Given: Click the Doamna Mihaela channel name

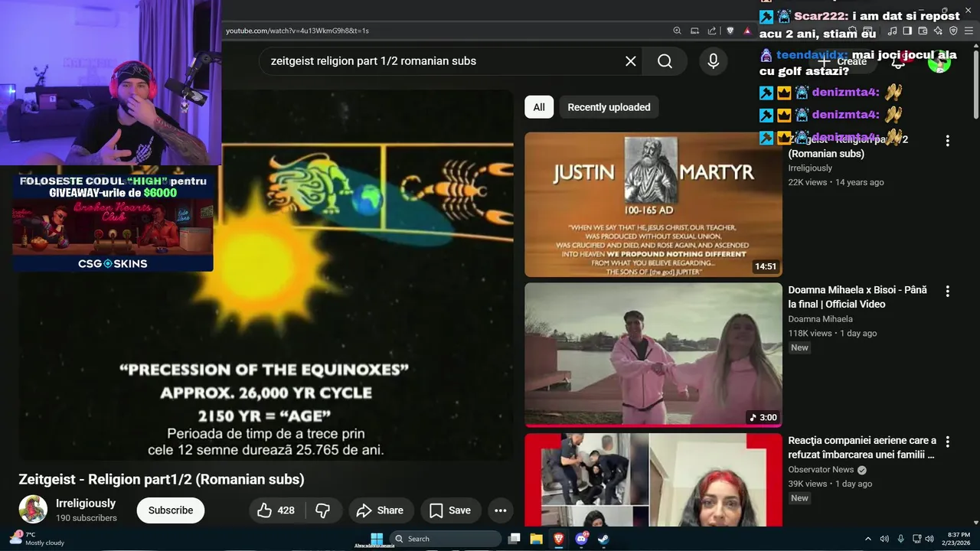Looking at the screenshot, I should tap(820, 319).
